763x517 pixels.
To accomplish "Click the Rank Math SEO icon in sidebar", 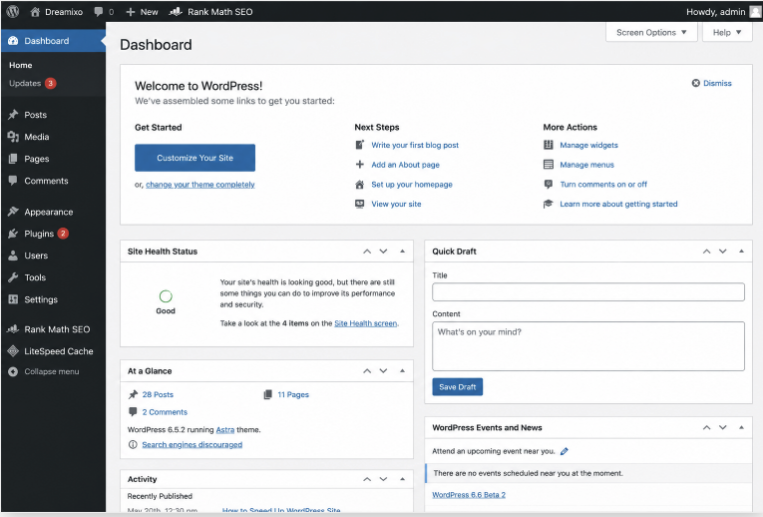I will [x=13, y=329].
